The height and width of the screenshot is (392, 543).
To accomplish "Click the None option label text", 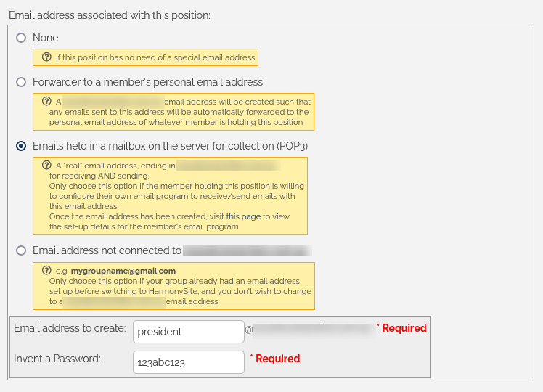I will click(45, 38).
